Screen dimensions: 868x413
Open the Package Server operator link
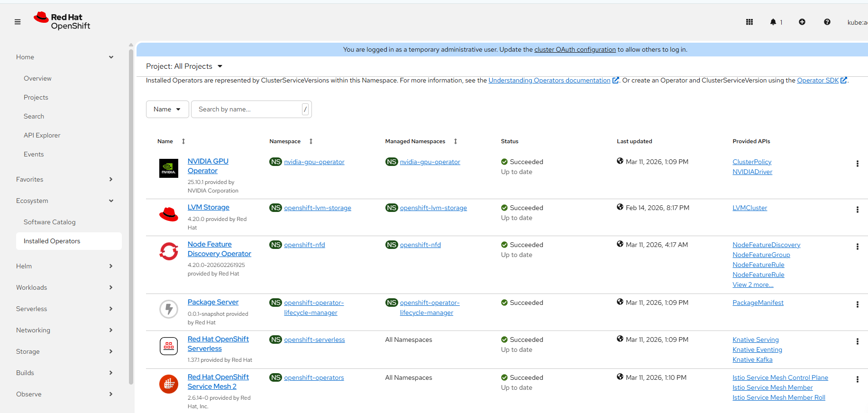(x=213, y=302)
